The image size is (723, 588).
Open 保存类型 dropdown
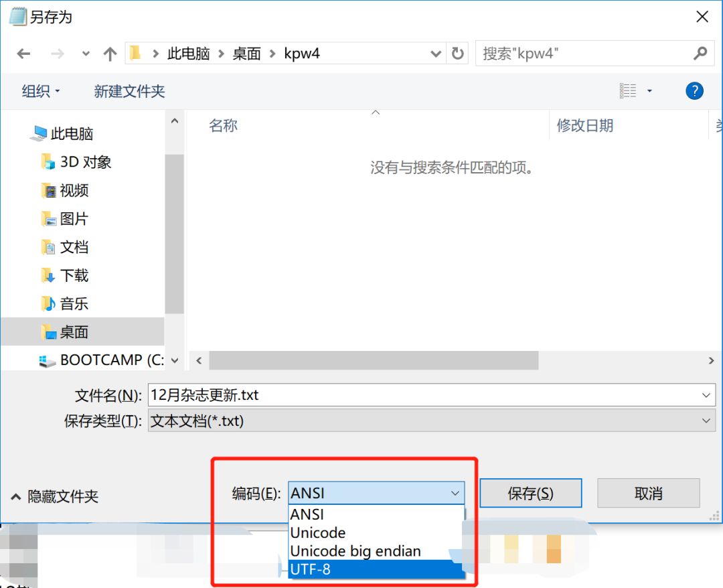pyautogui.click(x=432, y=421)
